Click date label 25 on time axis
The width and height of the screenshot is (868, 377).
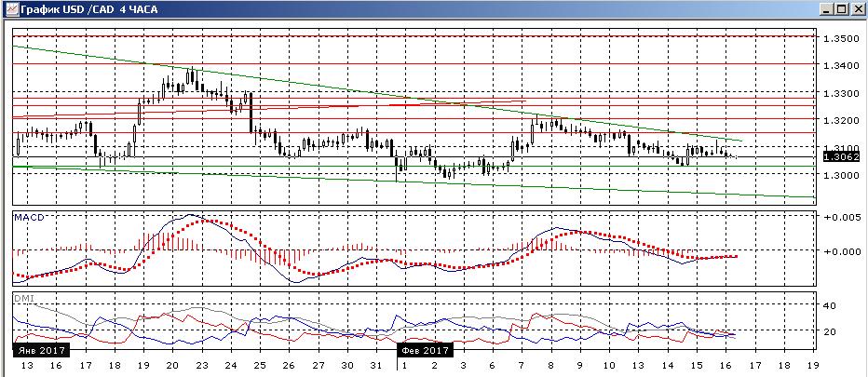pos(259,366)
